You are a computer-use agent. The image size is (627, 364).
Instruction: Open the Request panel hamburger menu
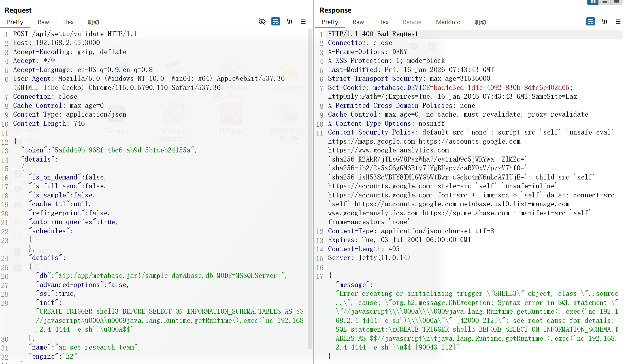(303, 21)
